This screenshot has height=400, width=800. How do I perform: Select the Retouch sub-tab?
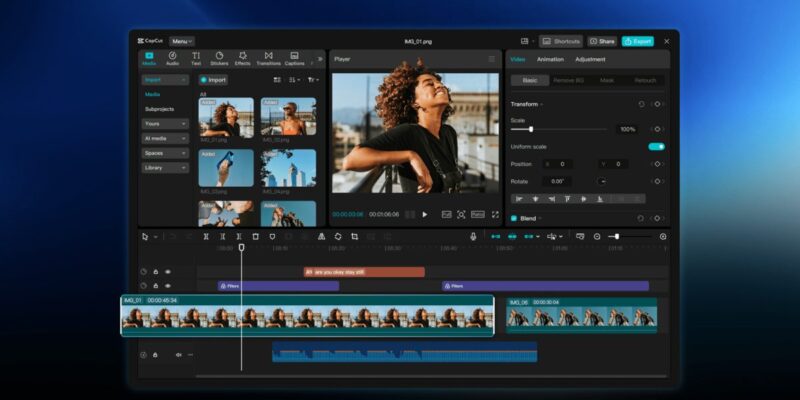pyautogui.click(x=645, y=81)
